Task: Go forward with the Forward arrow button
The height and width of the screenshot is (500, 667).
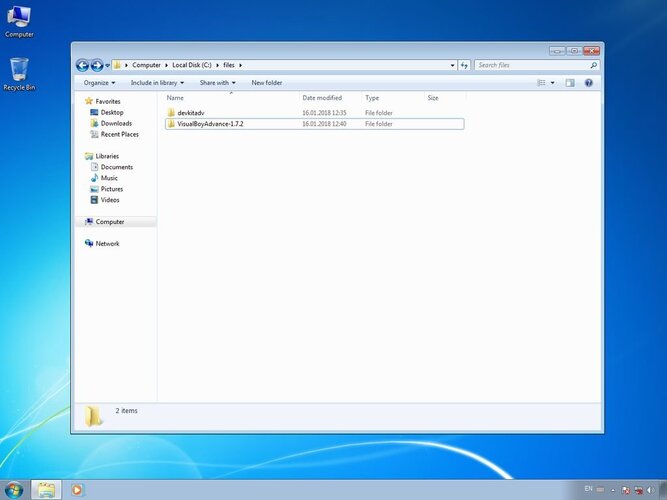Action: coord(97,65)
